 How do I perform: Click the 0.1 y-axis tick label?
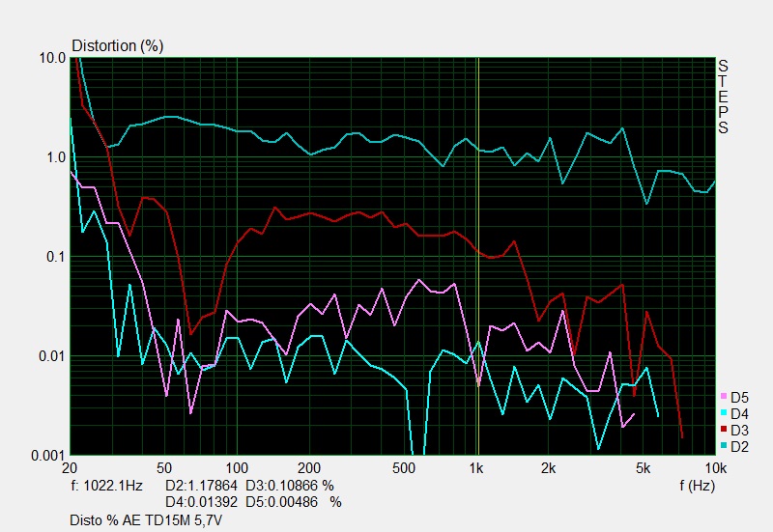56,257
